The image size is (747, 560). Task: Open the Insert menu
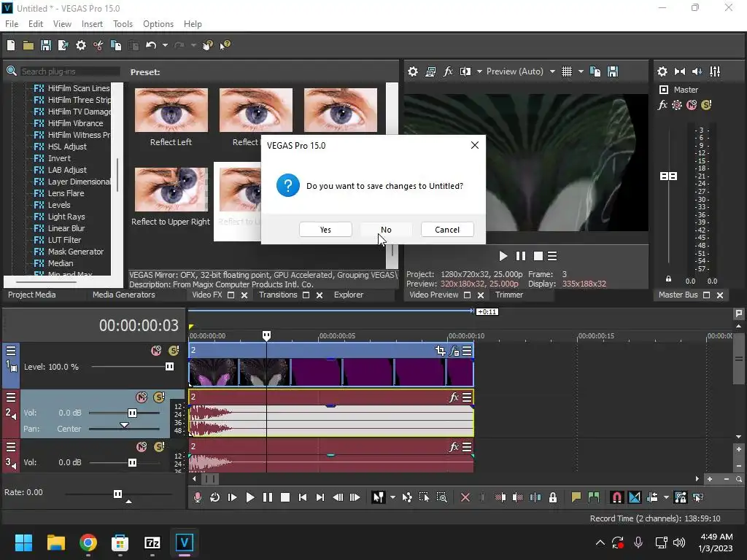pyautogui.click(x=92, y=24)
